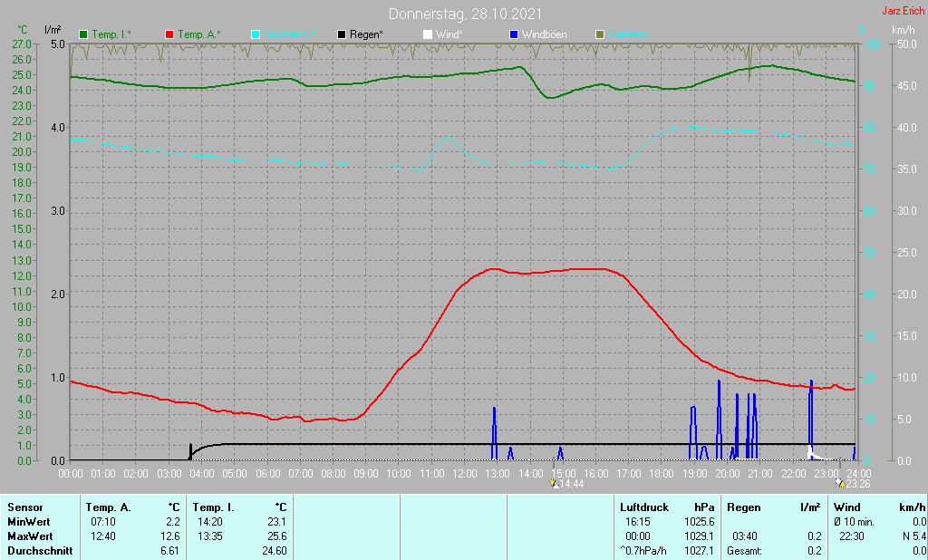Click the black Regen legend swatch
Screen dimensions: 928x560
(342, 34)
